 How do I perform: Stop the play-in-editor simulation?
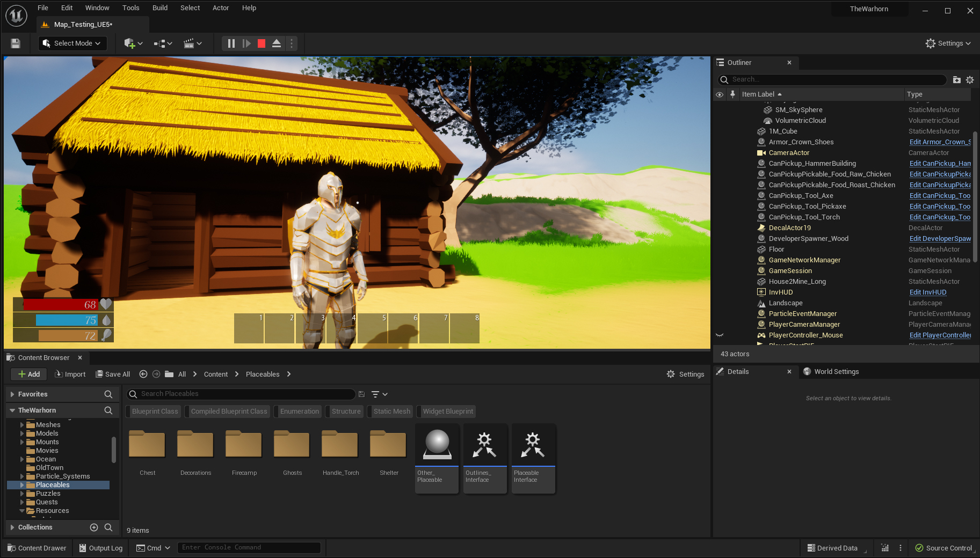(262, 43)
